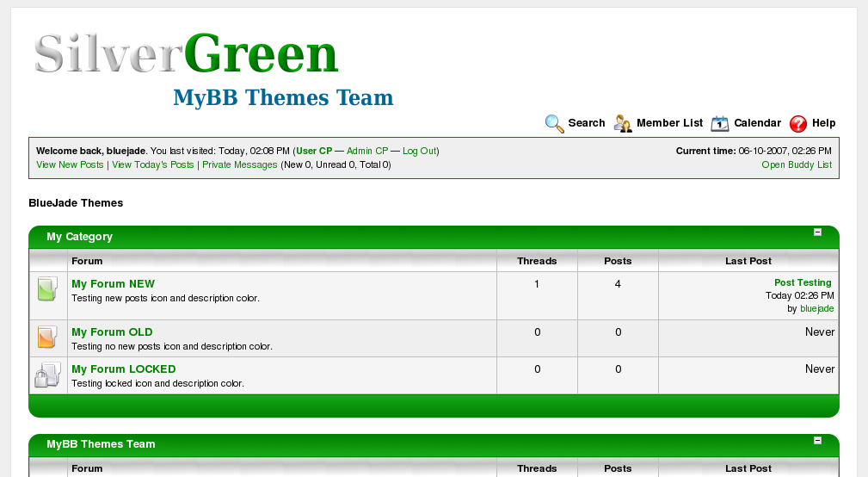The image size is (868, 477).
Task: Click the red Help question mark icon
Action: point(798,123)
